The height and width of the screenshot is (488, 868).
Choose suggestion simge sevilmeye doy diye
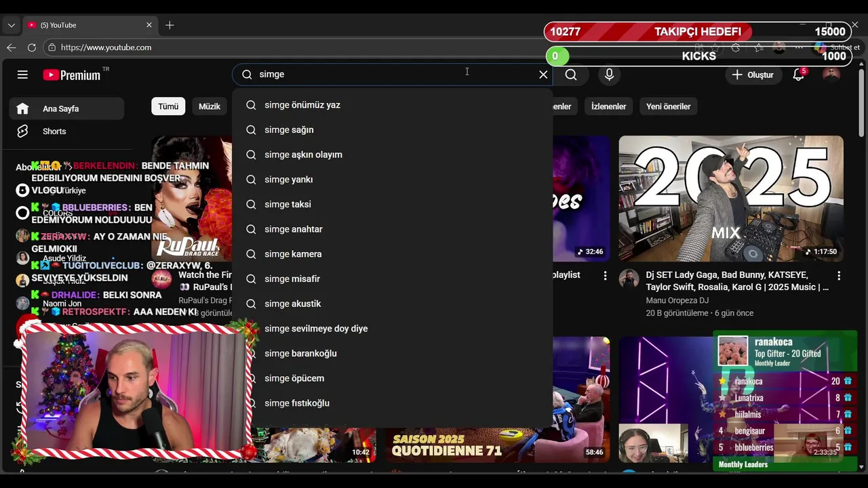point(392,329)
